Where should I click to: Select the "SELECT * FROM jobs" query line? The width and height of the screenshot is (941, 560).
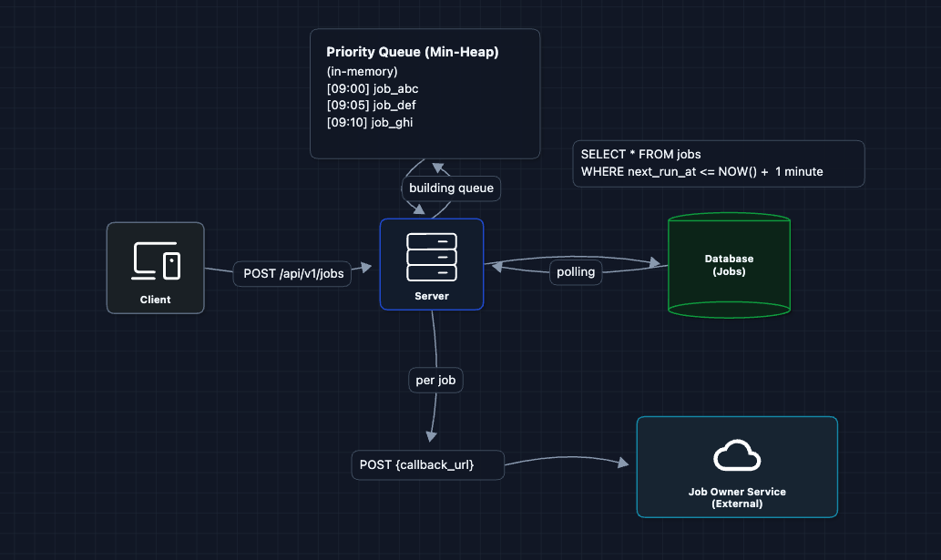(x=640, y=155)
